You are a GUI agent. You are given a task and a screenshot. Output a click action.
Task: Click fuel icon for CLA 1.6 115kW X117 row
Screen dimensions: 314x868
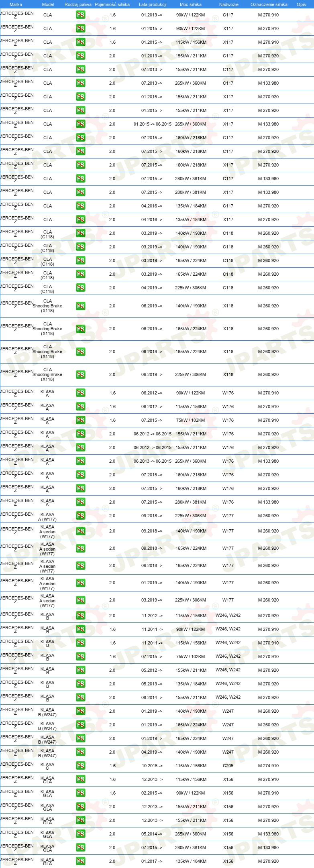[80, 42]
